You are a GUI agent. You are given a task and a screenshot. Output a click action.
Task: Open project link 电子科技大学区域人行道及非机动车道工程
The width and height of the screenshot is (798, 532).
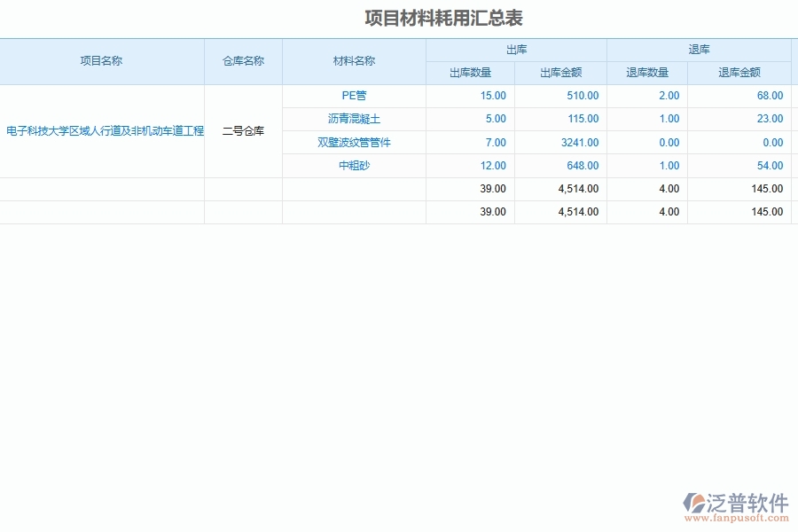pyautogui.click(x=101, y=130)
